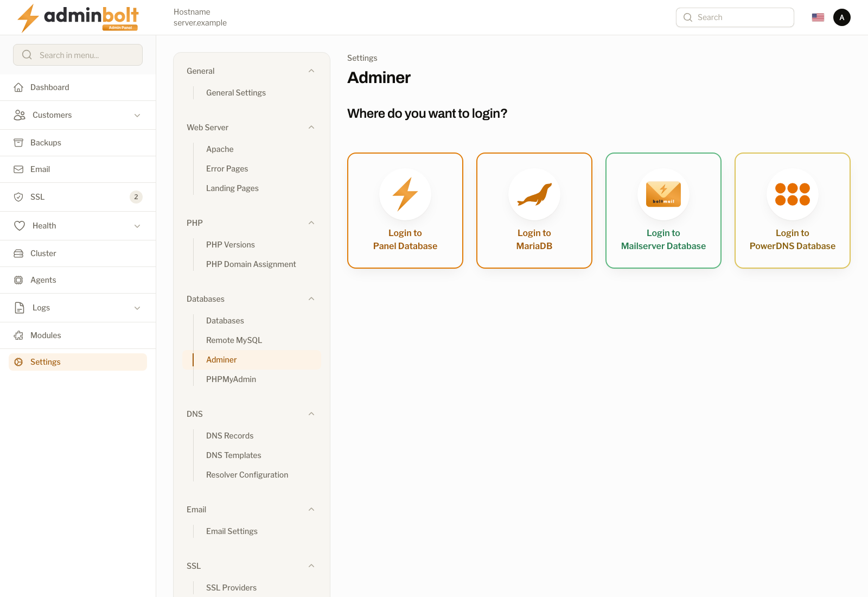Image resolution: width=868 pixels, height=597 pixels.
Task: Collapse the DNS section
Action: (311, 414)
